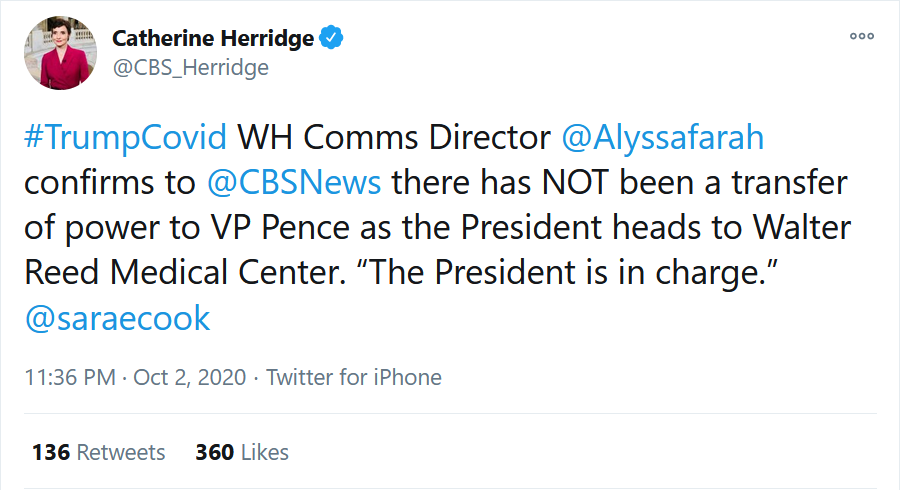Screen dimensions: 901x490
Task: Click the tweet body text
Action: pos(437,227)
